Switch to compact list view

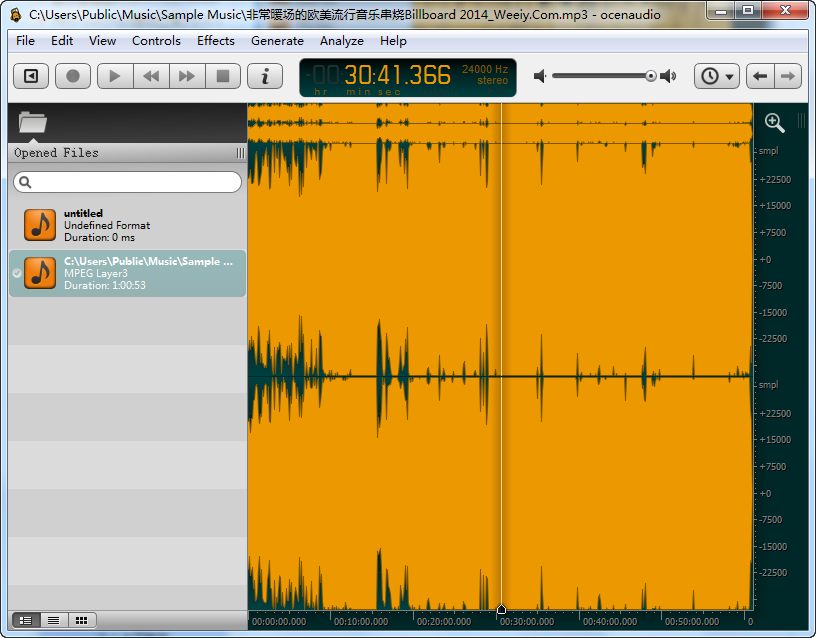click(x=54, y=620)
